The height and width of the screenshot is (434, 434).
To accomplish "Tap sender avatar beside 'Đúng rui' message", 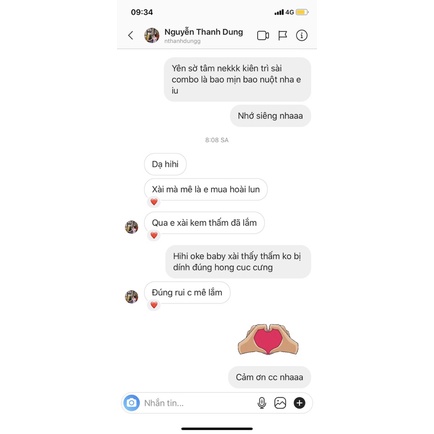I will coord(131,296).
